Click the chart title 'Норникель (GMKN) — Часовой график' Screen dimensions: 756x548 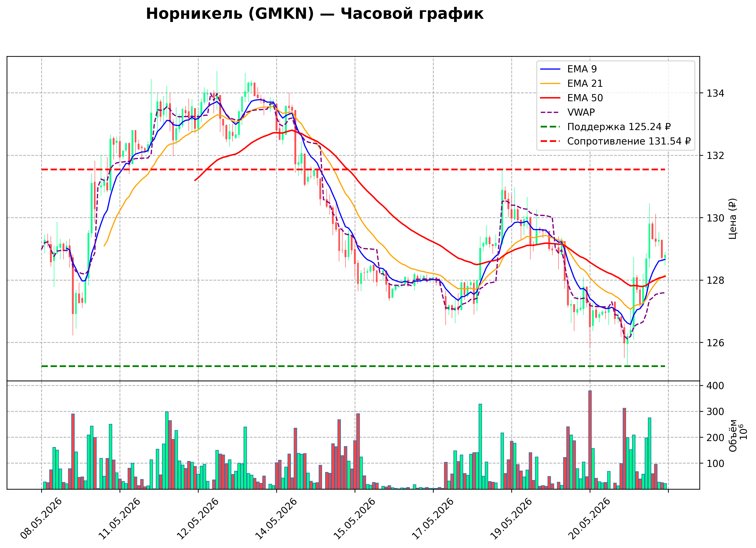coord(315,14)
